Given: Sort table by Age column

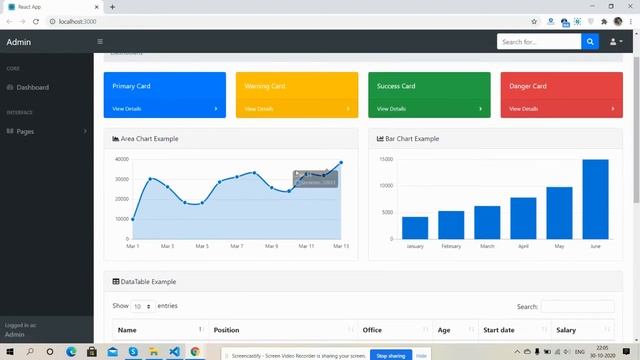Looking at the screenshot, I should pyautogui.click(x=456, y=330).
